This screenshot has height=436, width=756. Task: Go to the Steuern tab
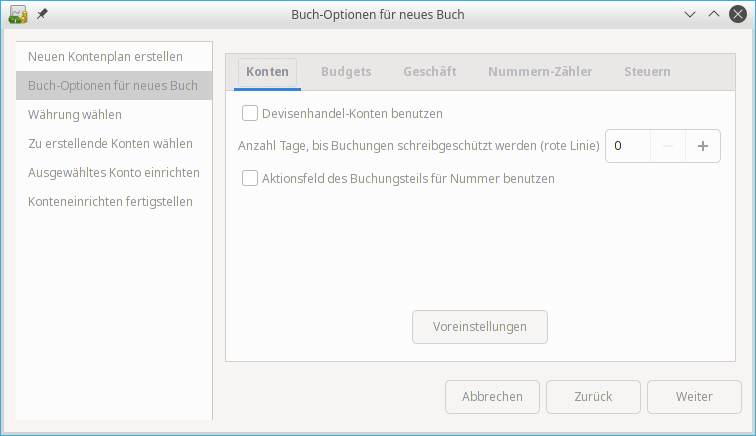coord(647,72)
